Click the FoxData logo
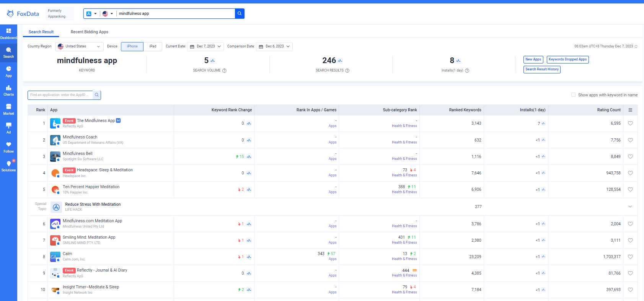This screenshot has width=644, height=301. pyautogui.click(x=23, y=14)
